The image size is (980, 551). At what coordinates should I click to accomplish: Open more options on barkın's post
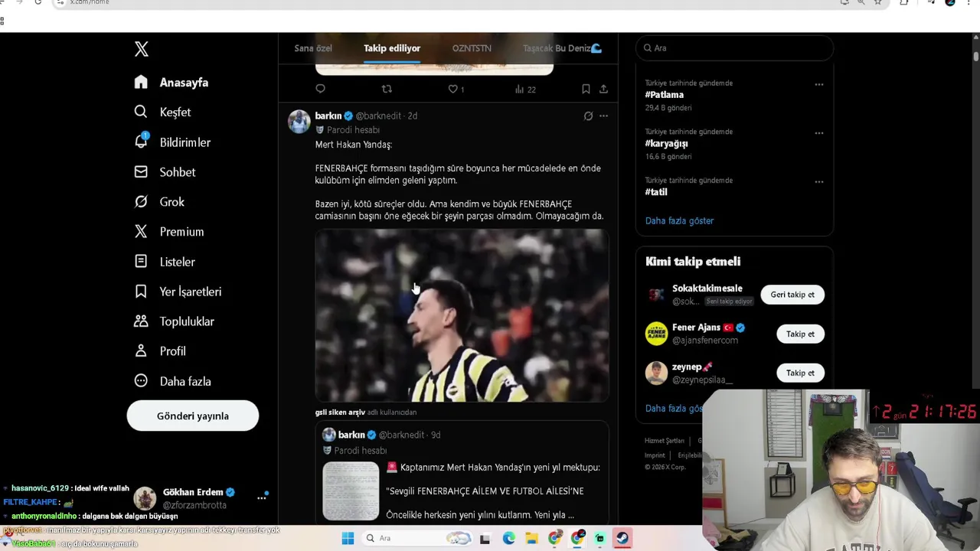603,116
